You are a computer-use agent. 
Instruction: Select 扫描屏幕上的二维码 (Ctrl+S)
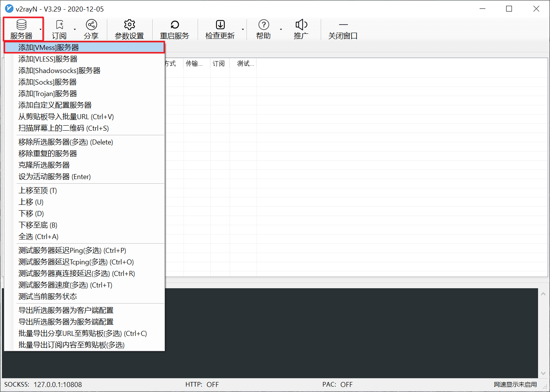pos(84,128)
